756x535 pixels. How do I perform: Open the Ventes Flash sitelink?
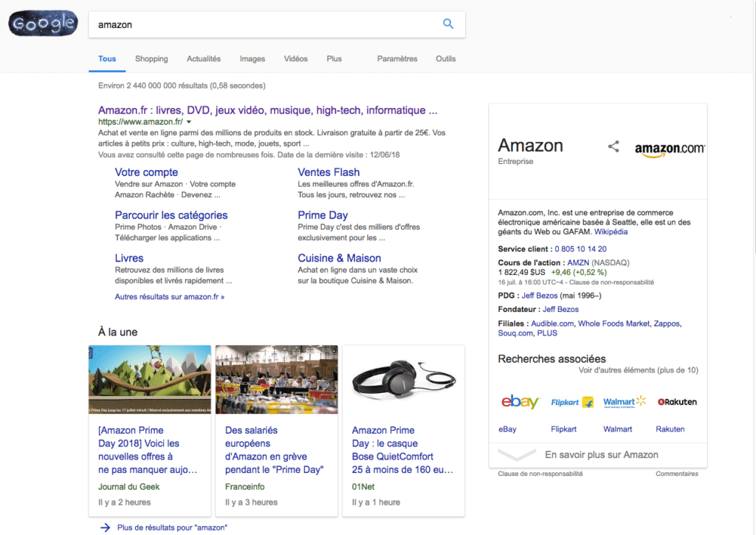click(329, 172)
